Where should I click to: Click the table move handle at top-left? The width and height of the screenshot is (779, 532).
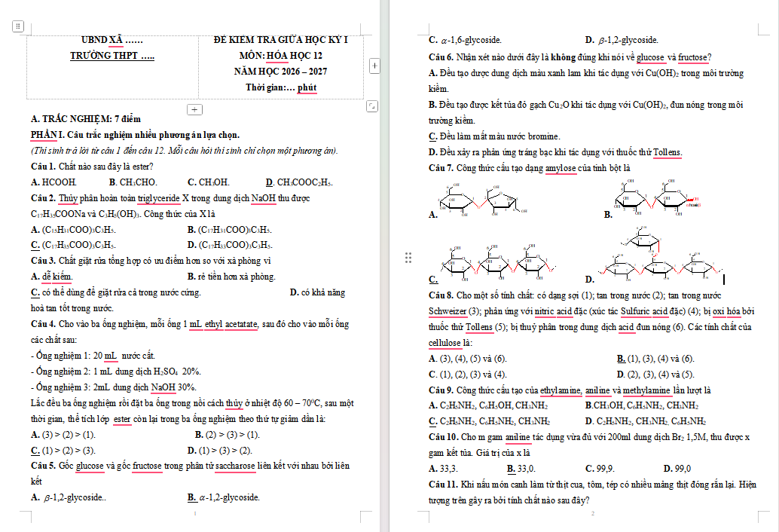[18, 26]
